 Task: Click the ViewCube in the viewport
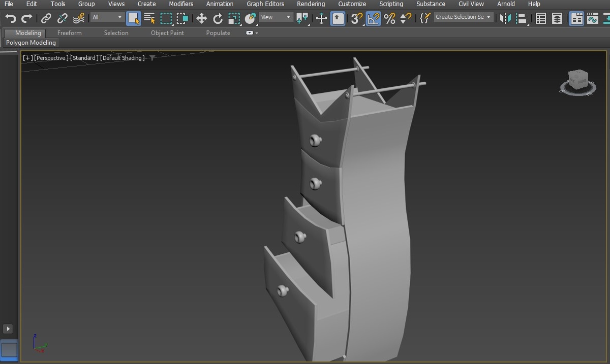point(578,80)
